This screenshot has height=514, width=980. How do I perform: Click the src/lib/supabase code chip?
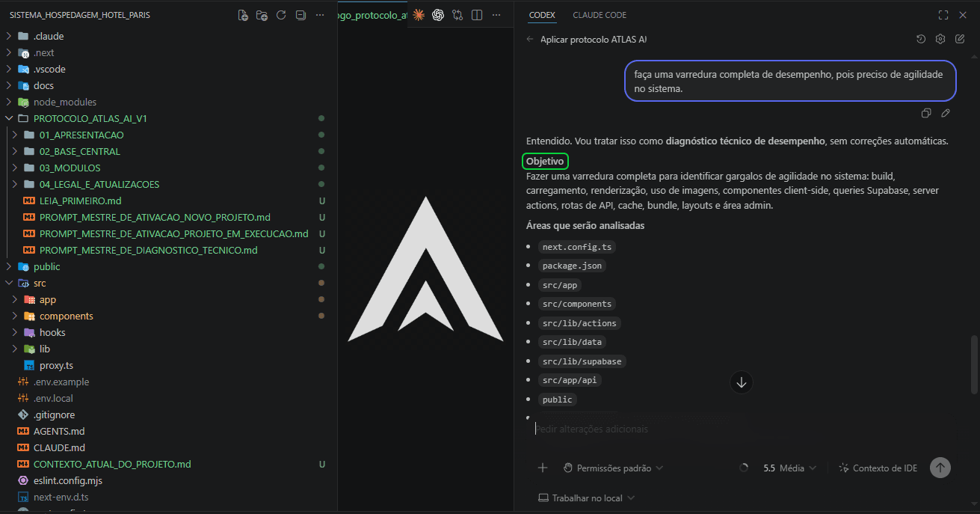582,361
